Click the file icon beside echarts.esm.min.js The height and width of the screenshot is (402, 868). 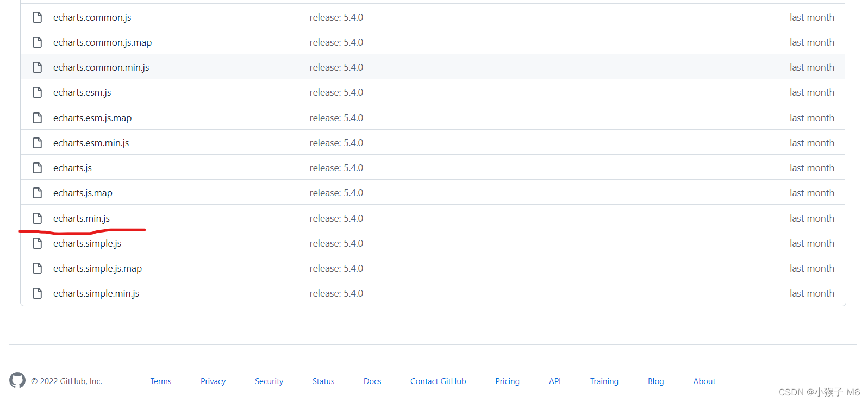point(37,143)
